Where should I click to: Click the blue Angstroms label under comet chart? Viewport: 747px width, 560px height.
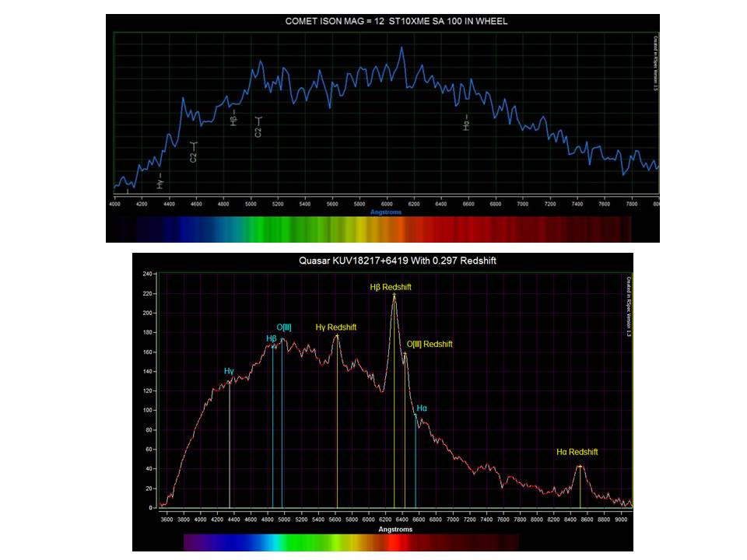pos(385,211)
